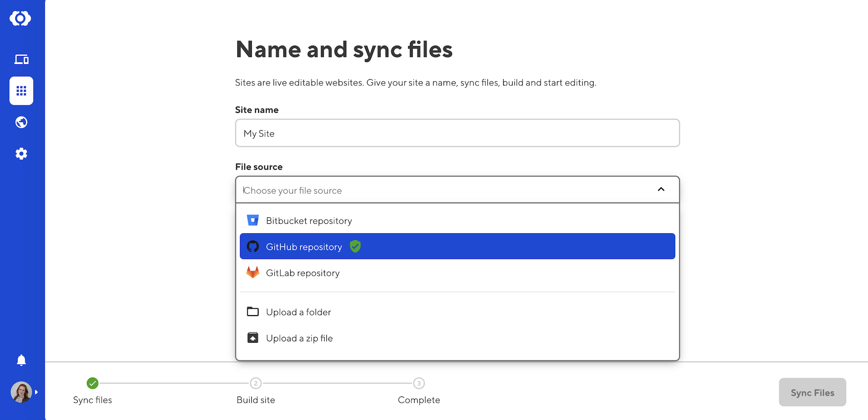Click the user profile avatar

pyautogui.click(x=21, y=392)
